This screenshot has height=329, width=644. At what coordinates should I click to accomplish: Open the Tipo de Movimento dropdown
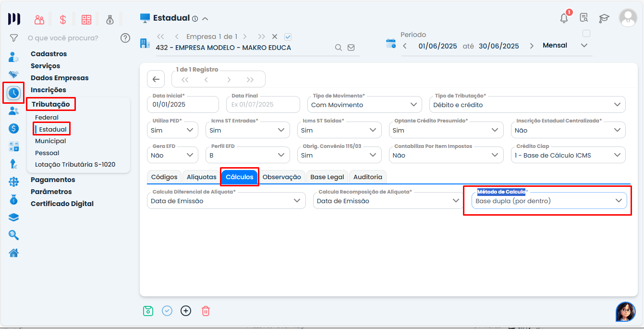click(x=365, y=104)
